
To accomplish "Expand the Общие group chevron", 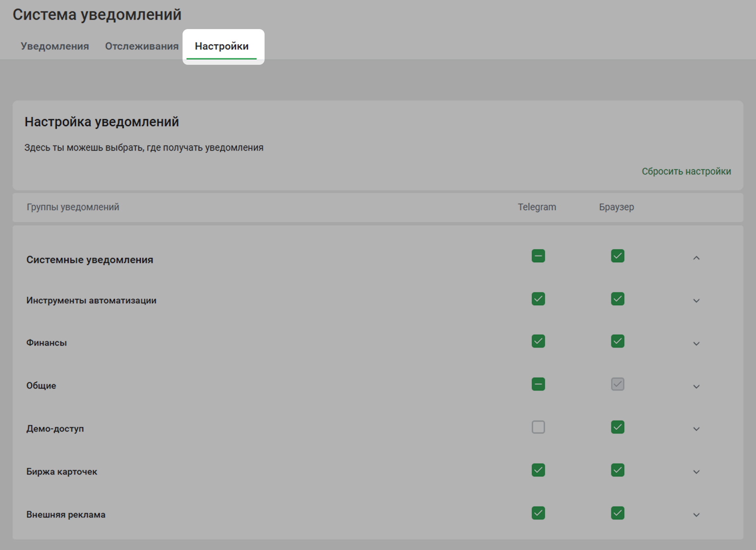I will 696,386.
